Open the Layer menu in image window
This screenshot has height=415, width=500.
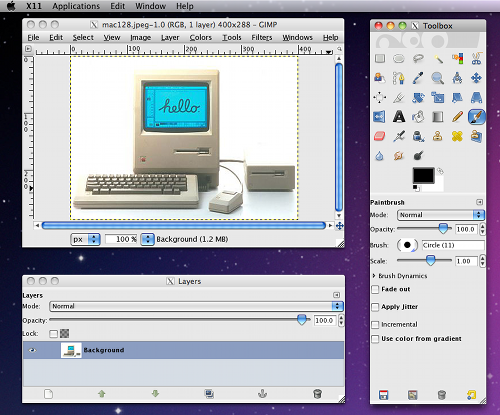click(x=170, y=37)
